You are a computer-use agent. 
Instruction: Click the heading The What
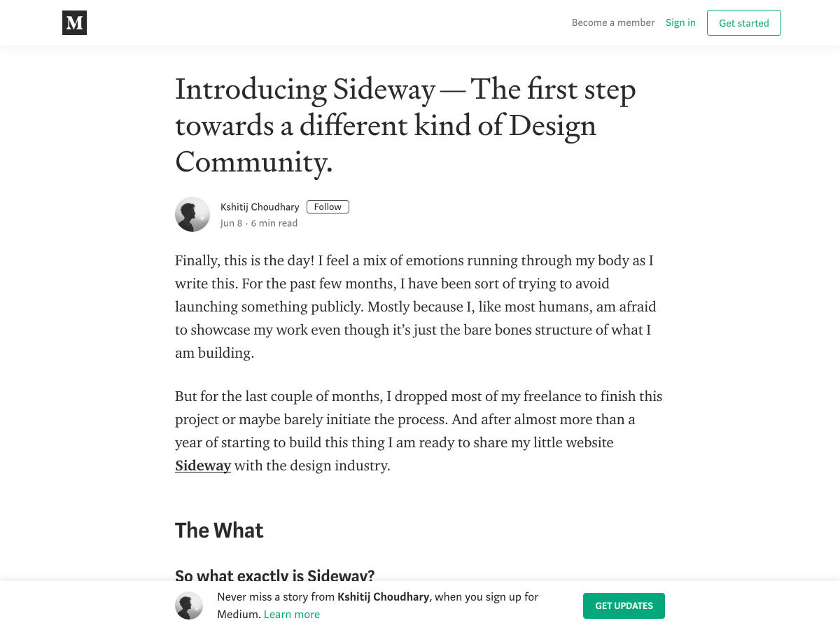(x=219, y=531)
